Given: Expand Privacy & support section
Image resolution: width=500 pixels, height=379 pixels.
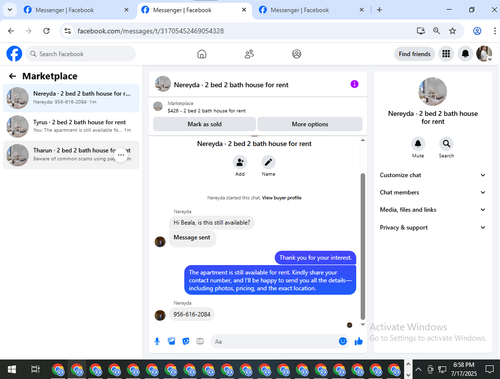Looking at the screenshot, I should coord(432,227).
